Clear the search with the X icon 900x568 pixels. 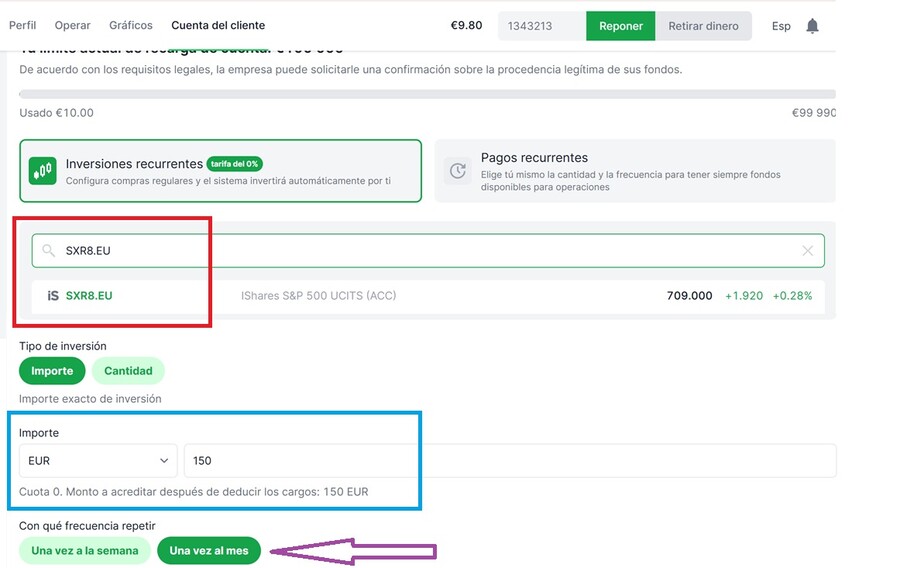tap(808, 251)
